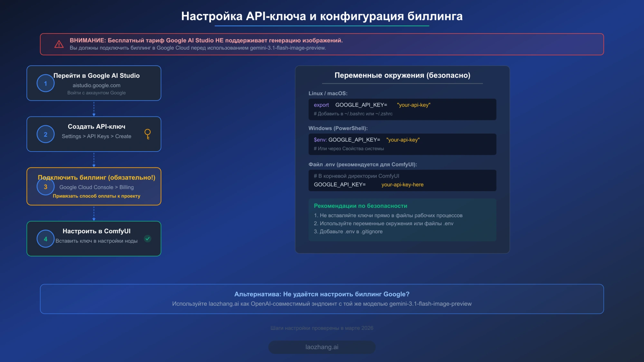The height and width of the screenshot is (362, 644).
Task: Click the yellow key icon in the Создать API-ключ card
Action: coord(147,134)
